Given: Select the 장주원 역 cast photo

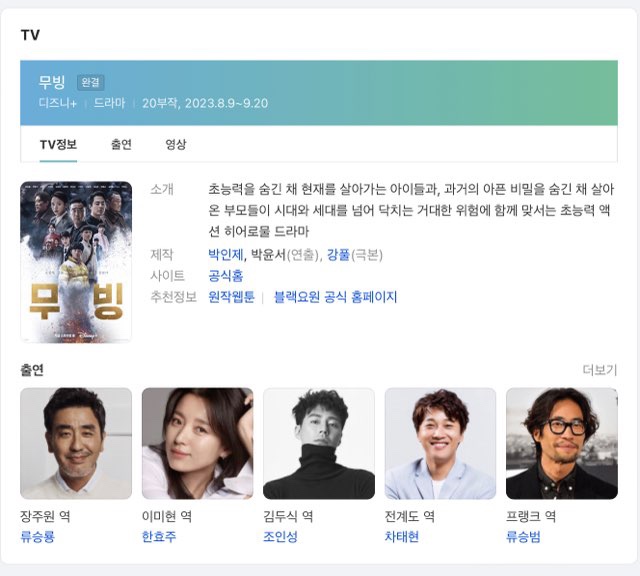Looking at the screenshot, I should [x=76, y=443].
